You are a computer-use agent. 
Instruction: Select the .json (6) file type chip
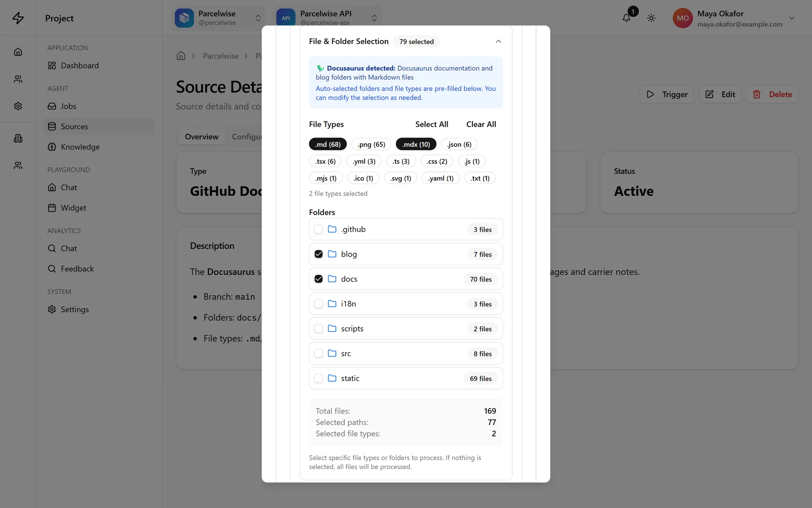point(459,144)
